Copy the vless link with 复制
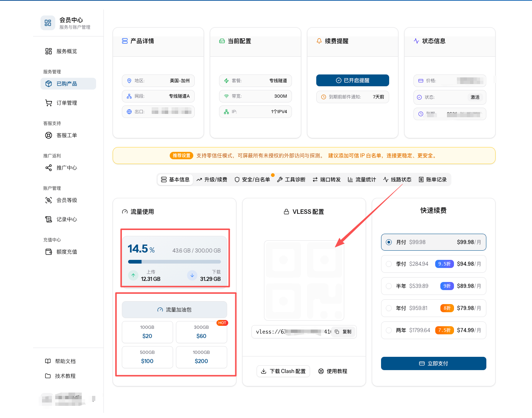Viewport: 532px width, 418px height. coord(343,332)
